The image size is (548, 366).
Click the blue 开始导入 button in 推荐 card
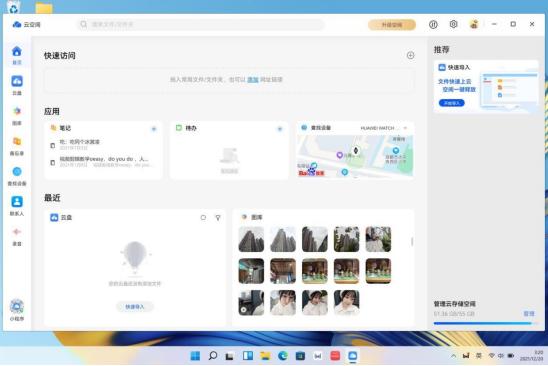(452, 103)
